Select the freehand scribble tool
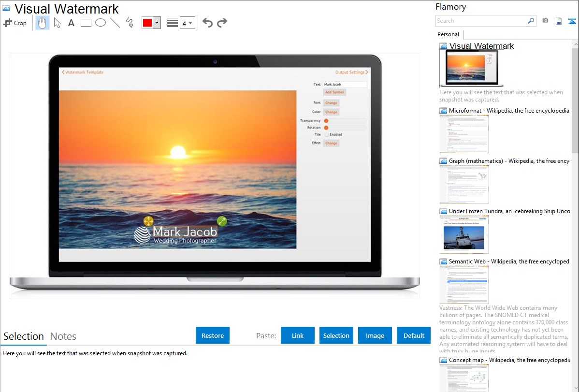Image resolution: width=579 pixels, height=392 pixels. point(130,23)
